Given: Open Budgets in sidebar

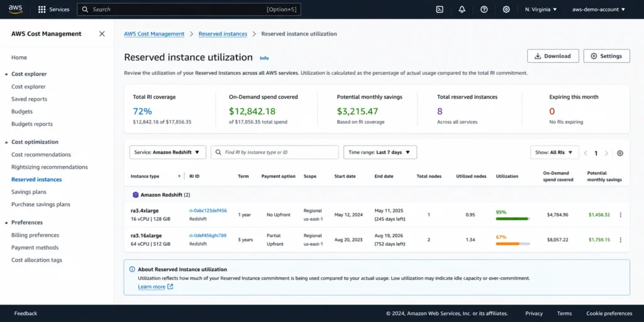Looking at the screenshot, I should (22, 111).
